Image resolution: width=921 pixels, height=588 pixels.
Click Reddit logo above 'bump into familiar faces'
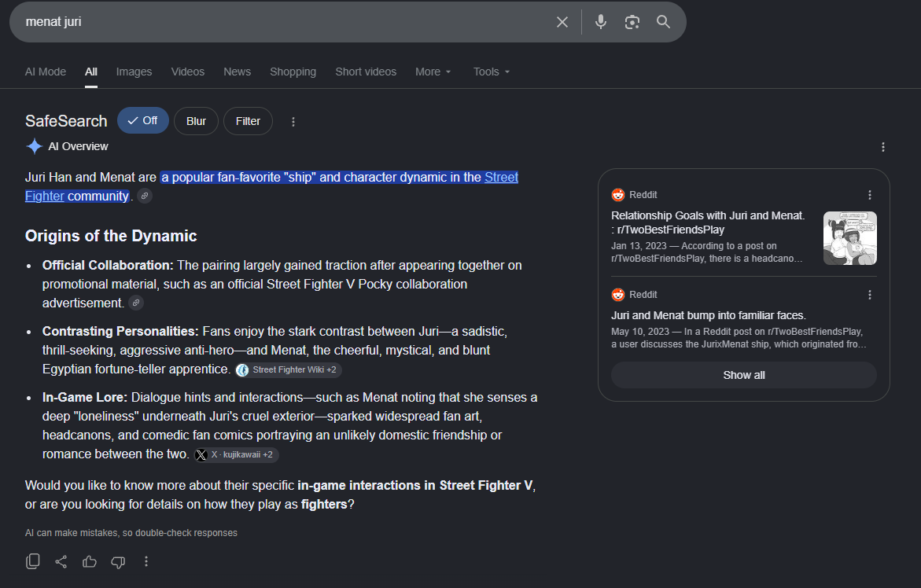tap(618, 295)
